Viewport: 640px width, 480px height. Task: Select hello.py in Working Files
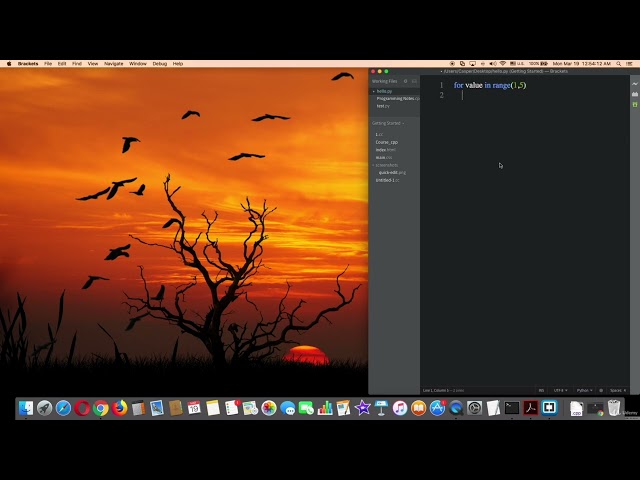tap(394, 91)
